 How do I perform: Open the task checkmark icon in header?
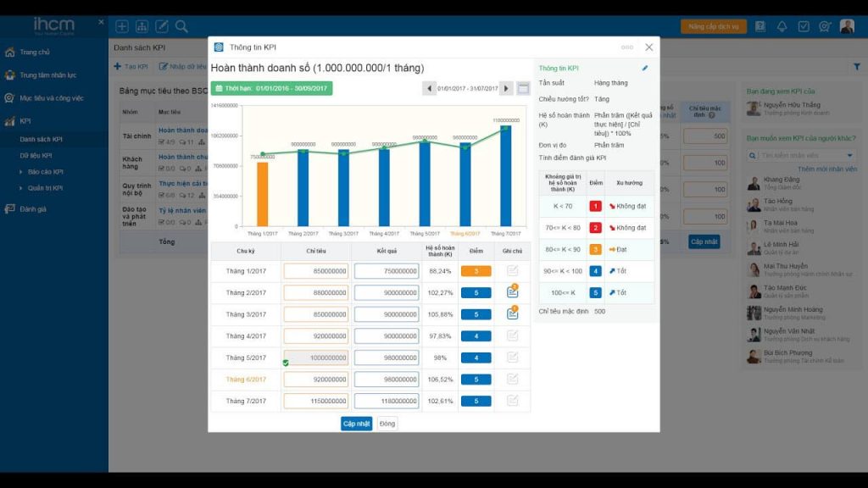click(x=804, y=26)
